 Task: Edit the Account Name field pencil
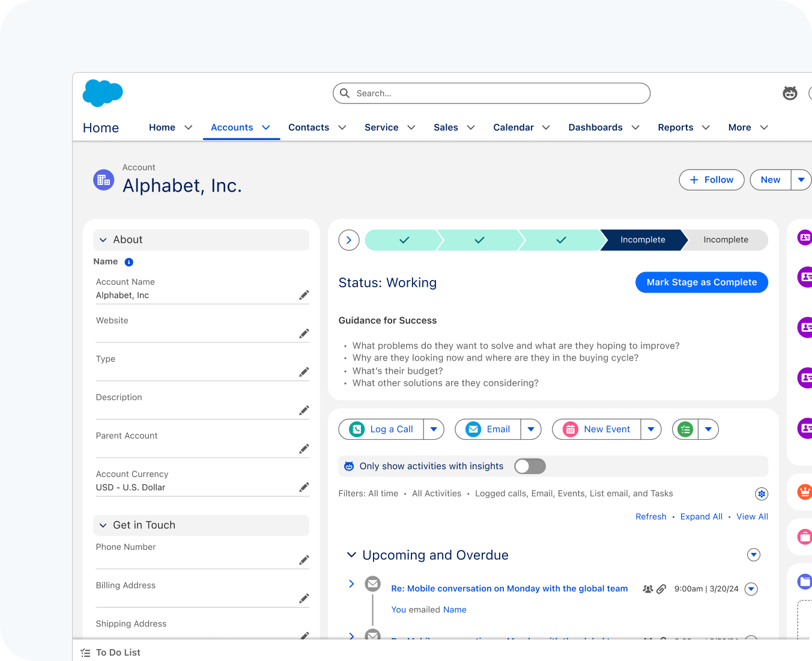[x=304, y=295]
